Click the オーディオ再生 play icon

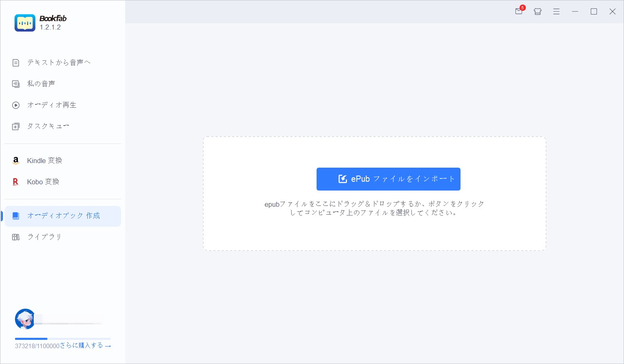click(x=16, y=105)
